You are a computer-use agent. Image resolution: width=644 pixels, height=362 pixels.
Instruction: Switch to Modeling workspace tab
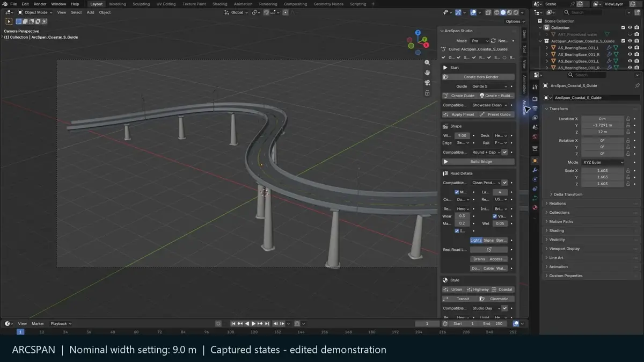pos(118,4)
